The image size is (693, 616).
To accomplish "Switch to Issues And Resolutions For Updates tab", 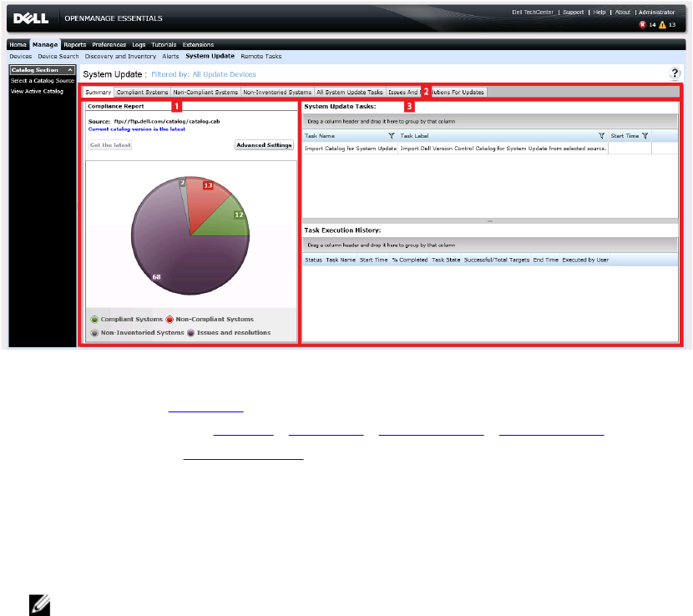I will tap(436, 92).
